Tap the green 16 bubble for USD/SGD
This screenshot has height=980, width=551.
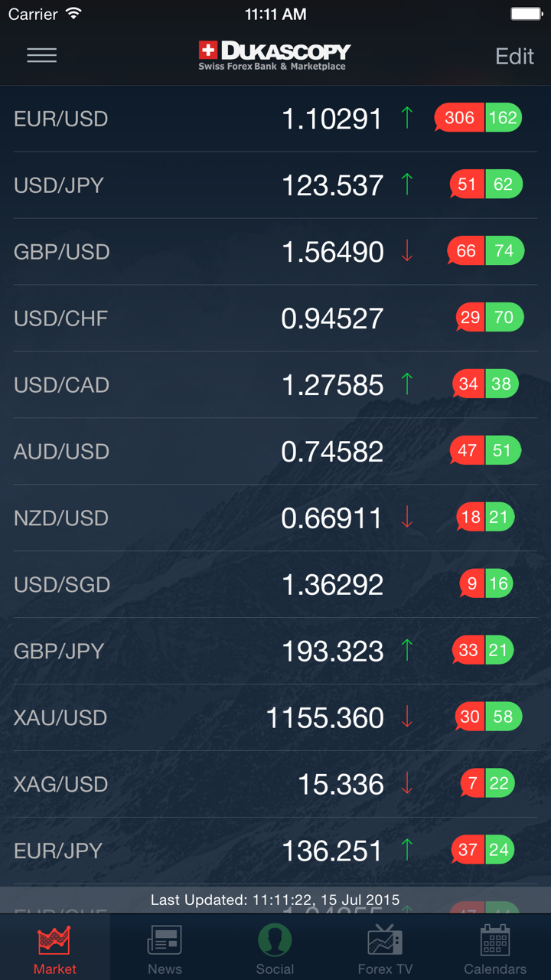[499, 584]
